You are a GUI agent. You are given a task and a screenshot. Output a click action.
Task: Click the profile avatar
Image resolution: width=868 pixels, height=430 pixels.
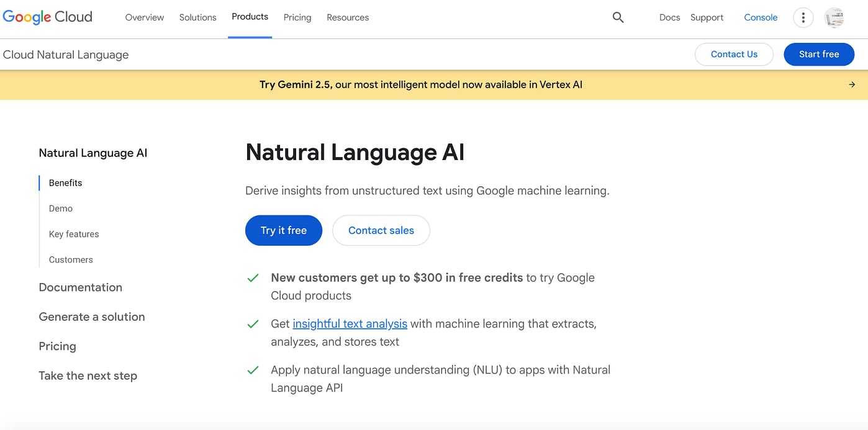(x=834, y=18)
